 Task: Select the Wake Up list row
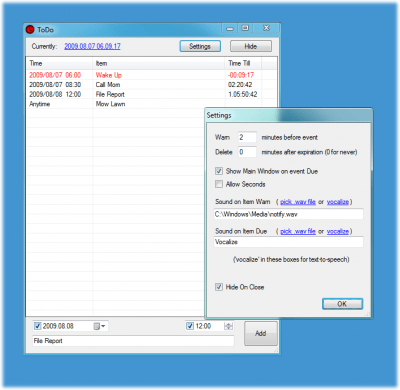click(x=151, y=75)
